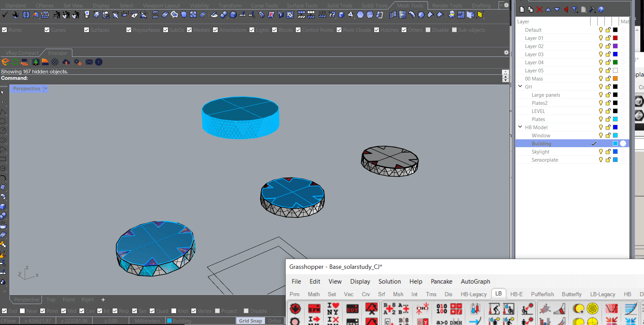Click Enscape cloud upload icon
The width and height of the screenshot is (644, 325).
click(x=66, y=62)
